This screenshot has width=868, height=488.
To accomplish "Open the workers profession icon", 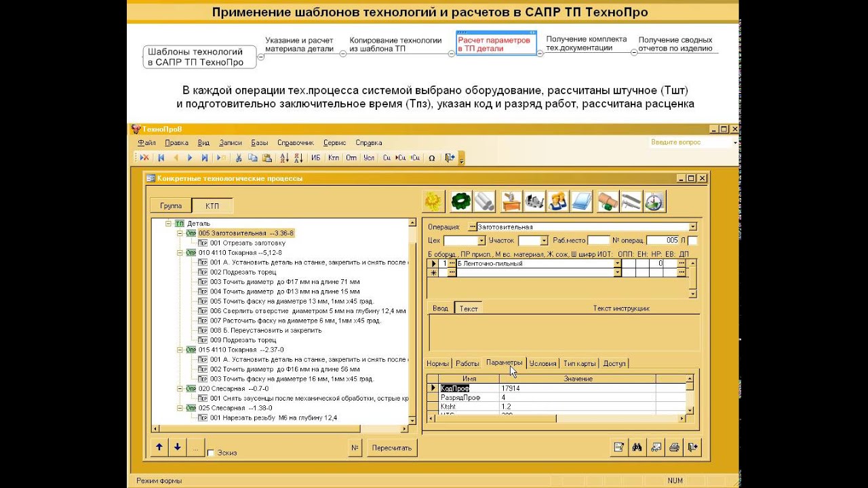I will [558, 201].
